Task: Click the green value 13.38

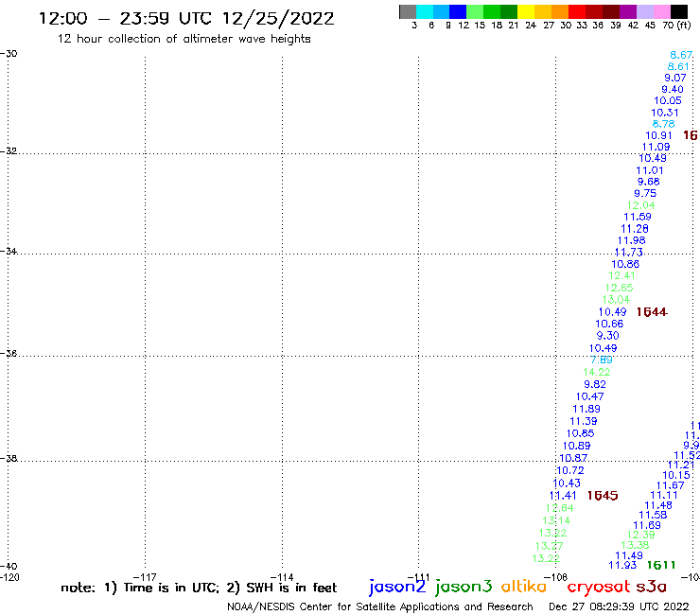Action: [635, 545]
